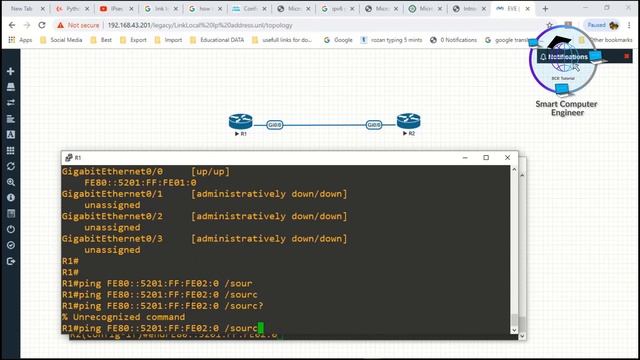Click the % Unrecognized command text

[123, 317]
